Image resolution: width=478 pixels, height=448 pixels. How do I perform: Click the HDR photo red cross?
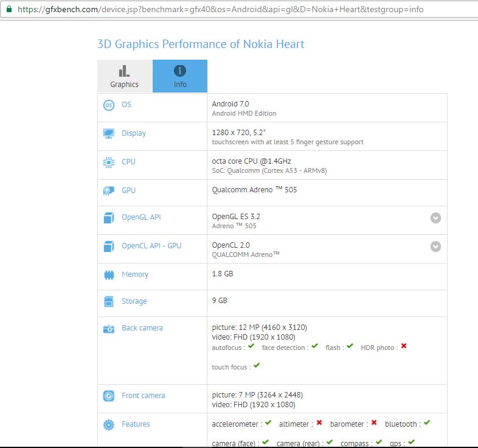404,346
